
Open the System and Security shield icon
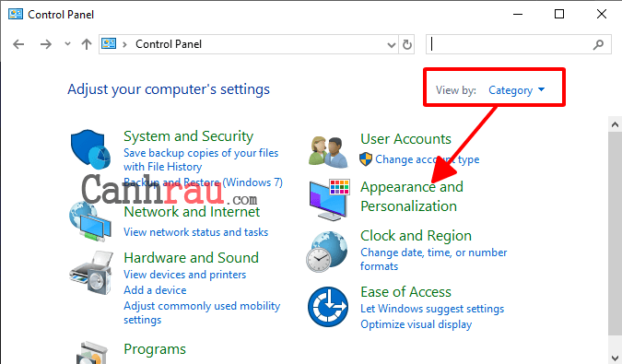91,149
